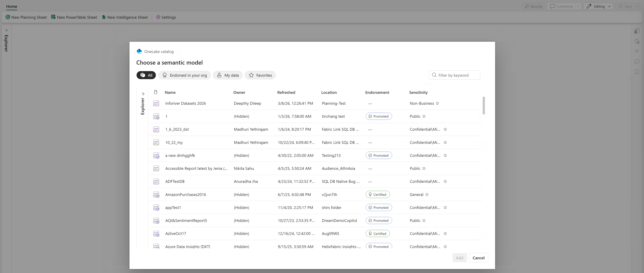Click the dialog list vertical scrollbar
This screenshot has width=644, height=273.
coord(484,105)
